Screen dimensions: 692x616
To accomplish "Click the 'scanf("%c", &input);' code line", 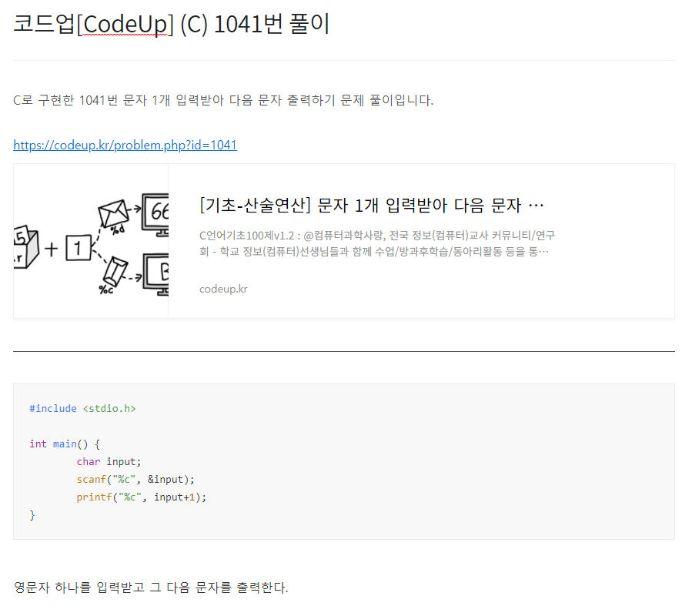I will pyautogui.click(x=135, y=479).
